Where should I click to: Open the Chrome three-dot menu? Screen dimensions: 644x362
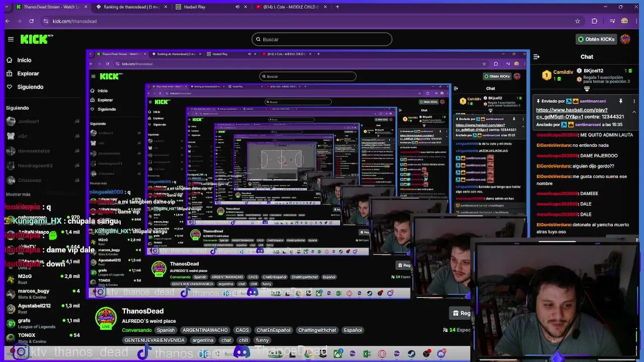click(636, 21)
